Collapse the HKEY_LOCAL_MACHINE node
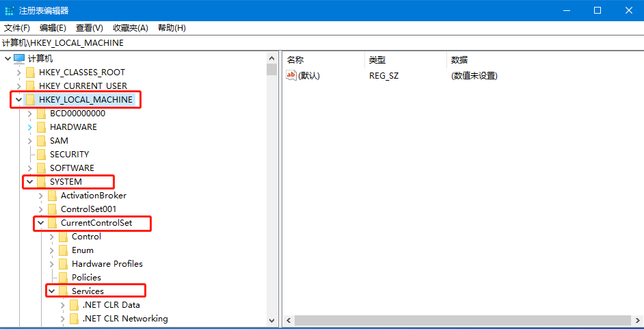The image size is (644, 329). [x=18, y=99]
